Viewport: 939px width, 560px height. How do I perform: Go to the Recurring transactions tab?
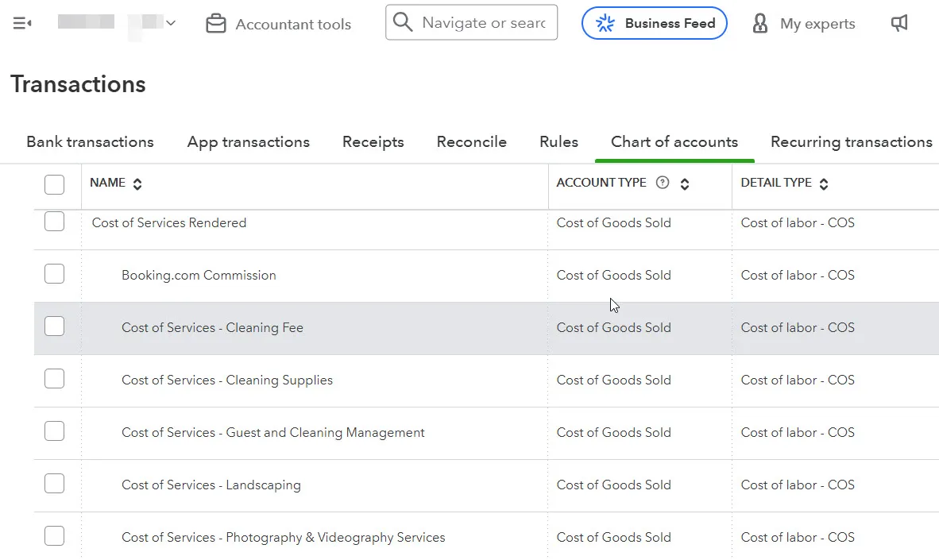coord(851,142)
